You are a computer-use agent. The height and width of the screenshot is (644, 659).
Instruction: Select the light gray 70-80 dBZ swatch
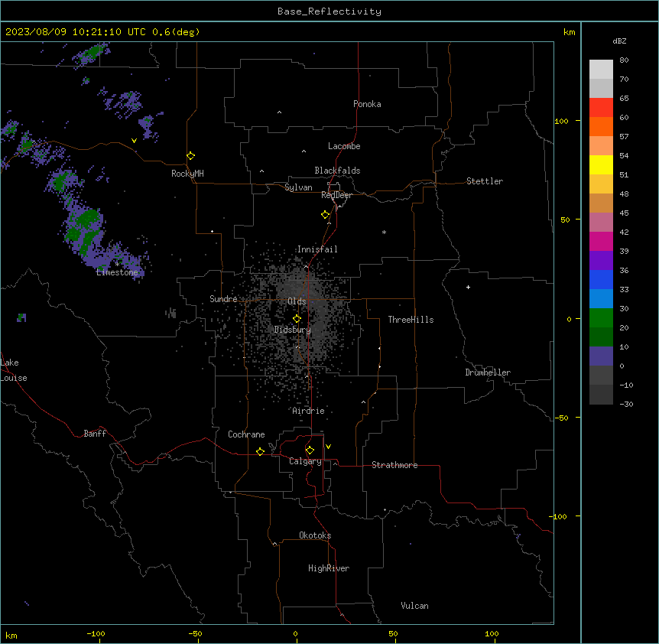(x=601, y=70)
